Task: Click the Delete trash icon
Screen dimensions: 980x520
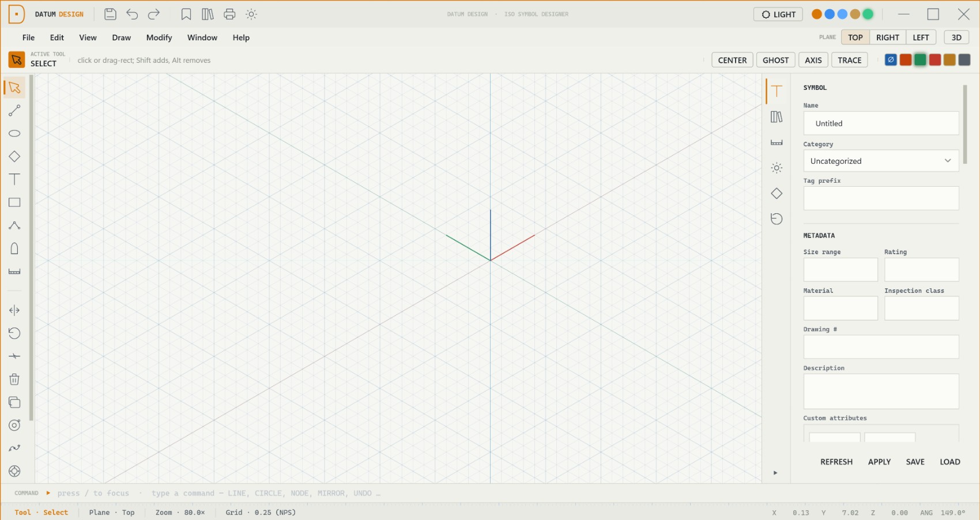Action: 14,379
